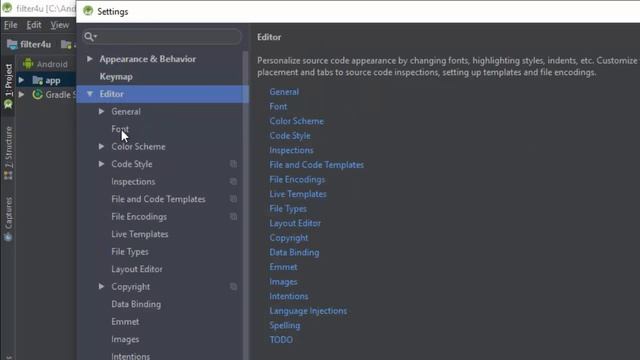Screen dimensions: 640x360
Task: Open the File menu
Action: point(11,25)
